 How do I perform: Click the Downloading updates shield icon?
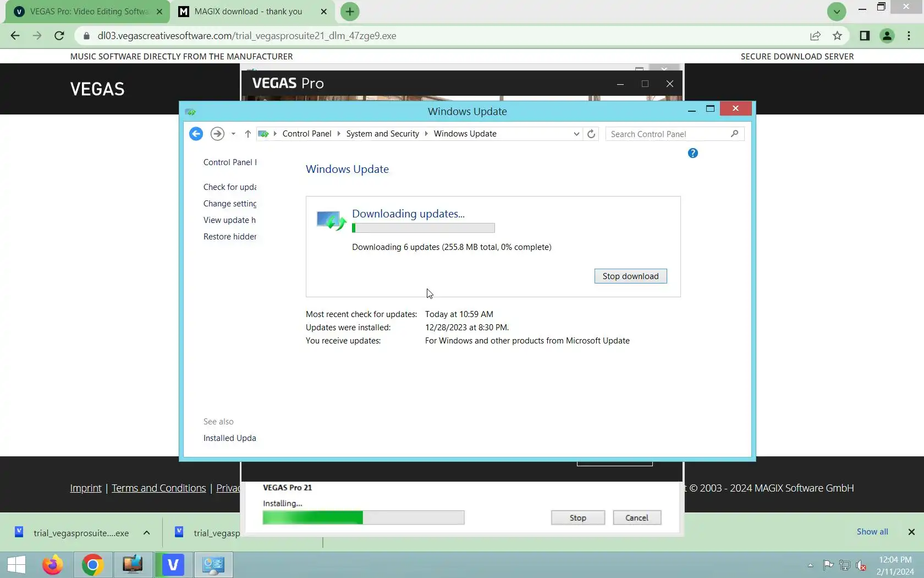(x=331, y=220)
